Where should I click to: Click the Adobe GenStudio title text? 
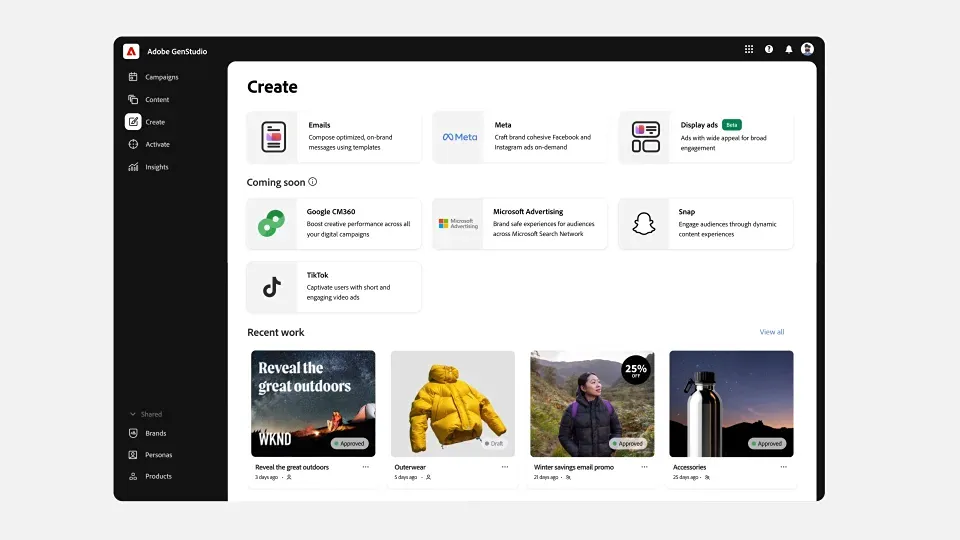(x=177, y=51)
